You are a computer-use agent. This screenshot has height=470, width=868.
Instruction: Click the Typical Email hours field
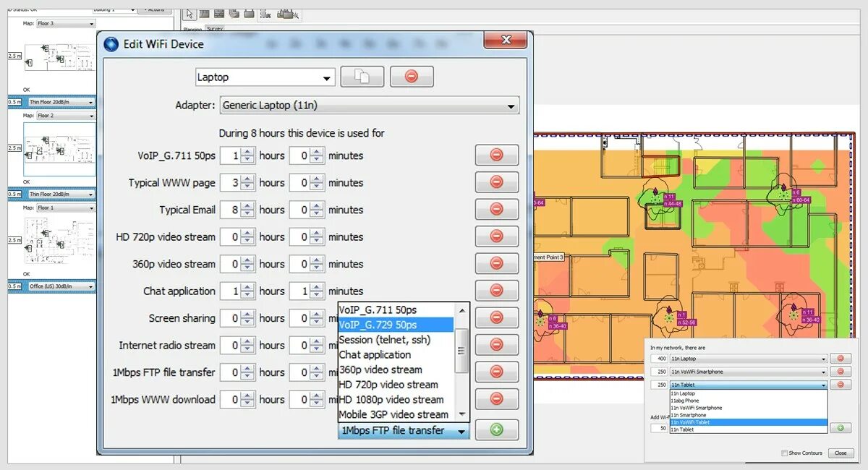[x=230, y=210]
